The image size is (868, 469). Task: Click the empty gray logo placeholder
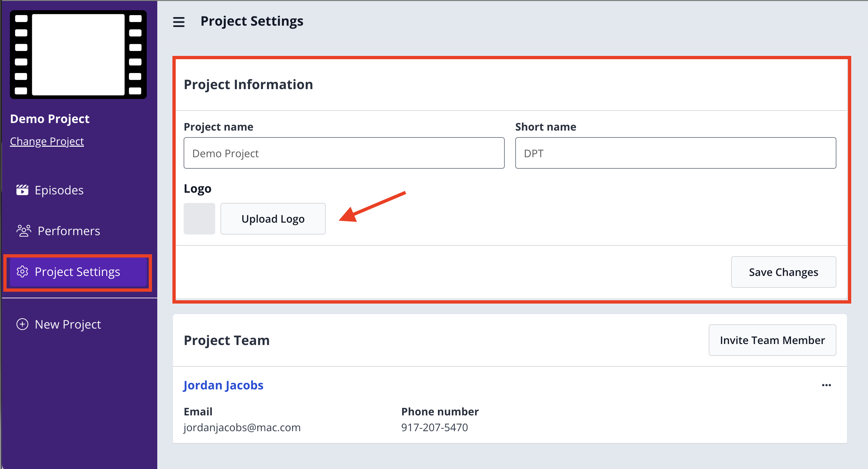[x=199, y=219]
